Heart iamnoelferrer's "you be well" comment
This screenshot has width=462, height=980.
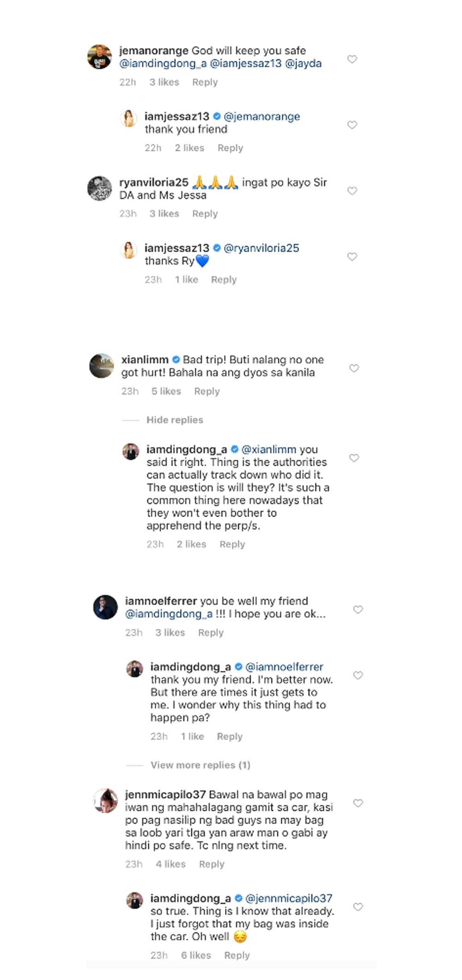(358, 609)
